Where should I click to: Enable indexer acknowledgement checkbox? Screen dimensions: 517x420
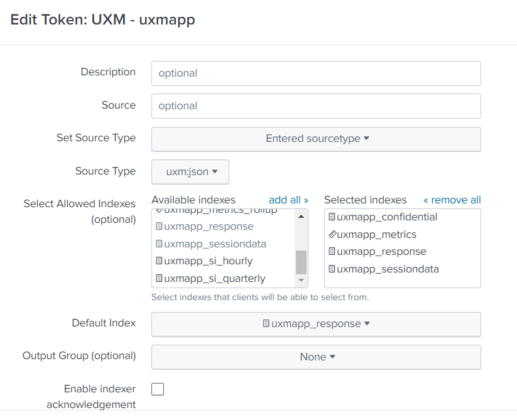tap(158, 389)
